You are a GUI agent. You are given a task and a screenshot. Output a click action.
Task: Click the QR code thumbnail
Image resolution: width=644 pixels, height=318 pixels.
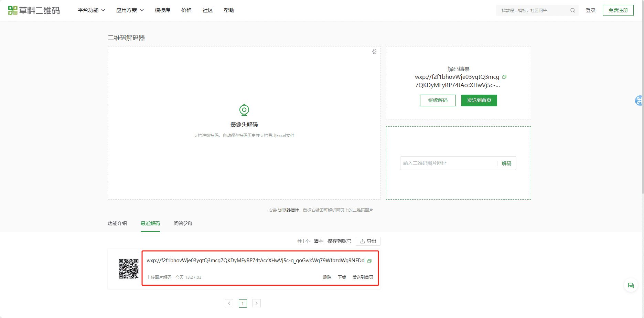point(129,269)
